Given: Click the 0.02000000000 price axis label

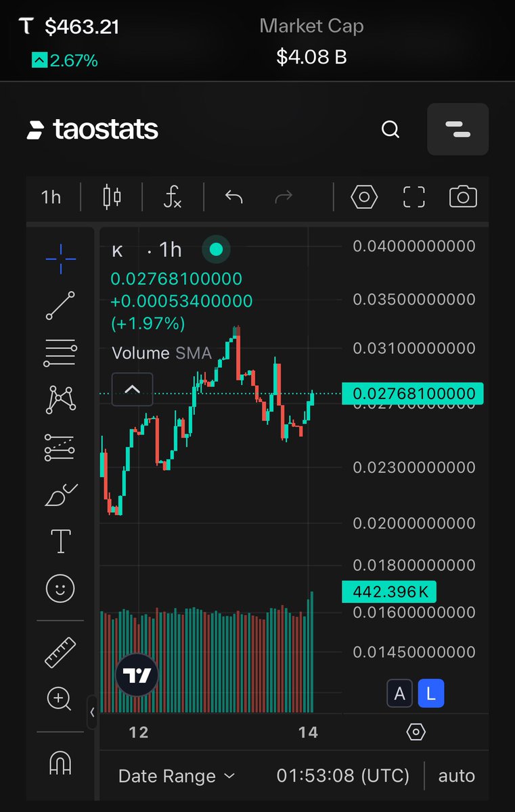Looking at the screenshot, I should pos(414,523).
